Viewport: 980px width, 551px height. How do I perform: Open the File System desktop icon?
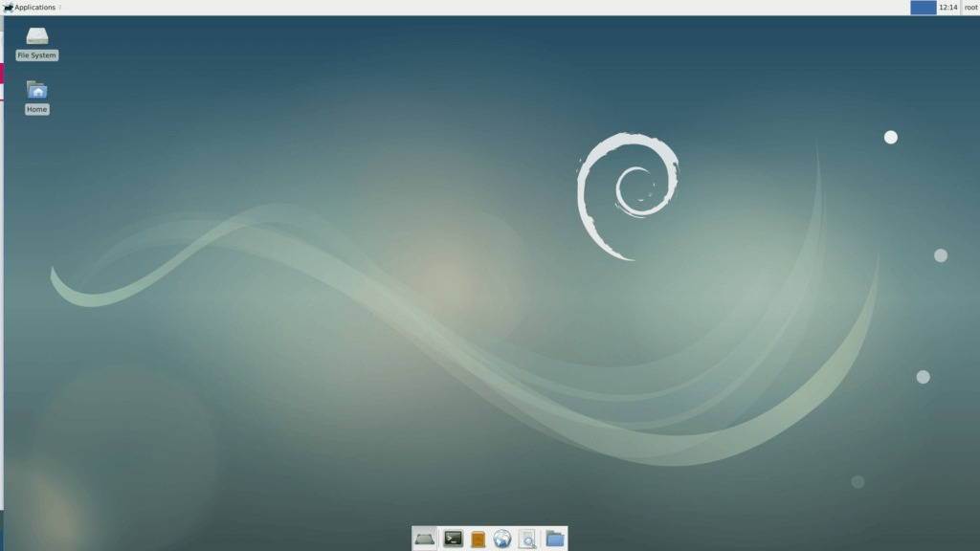[x=37, y=43]
